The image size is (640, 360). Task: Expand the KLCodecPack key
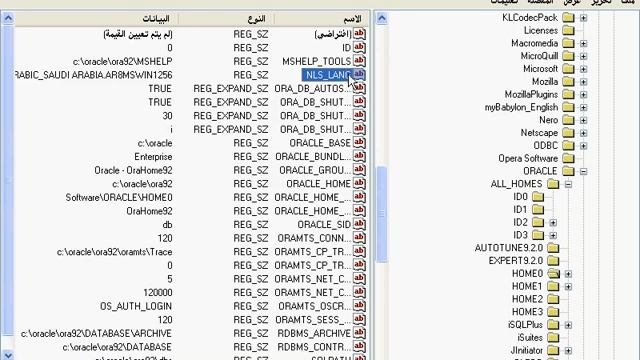click(583, 18)
